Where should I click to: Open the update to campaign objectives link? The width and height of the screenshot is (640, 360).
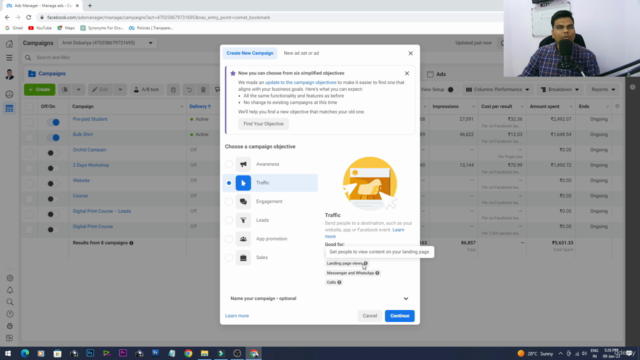(300, 82)
